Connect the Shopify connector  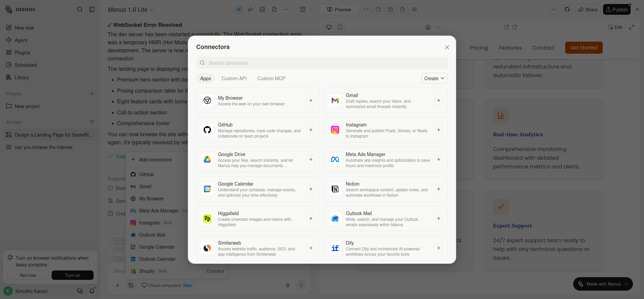(215, 271)
